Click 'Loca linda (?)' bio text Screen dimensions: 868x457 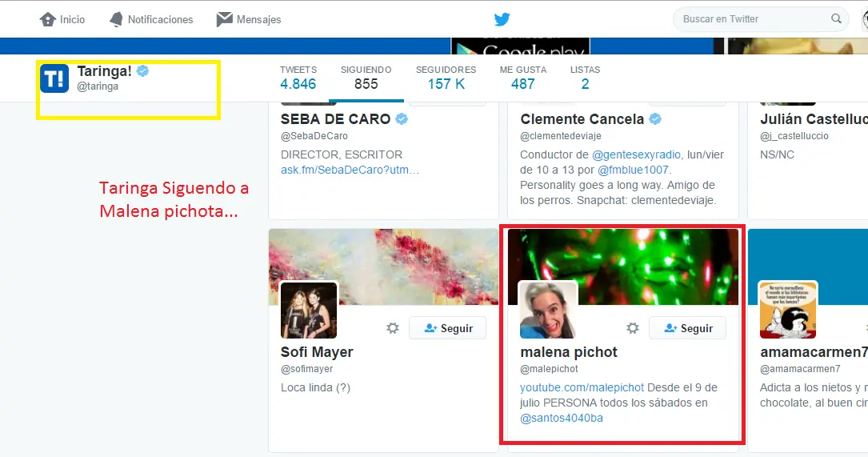[x=315, y=387]
